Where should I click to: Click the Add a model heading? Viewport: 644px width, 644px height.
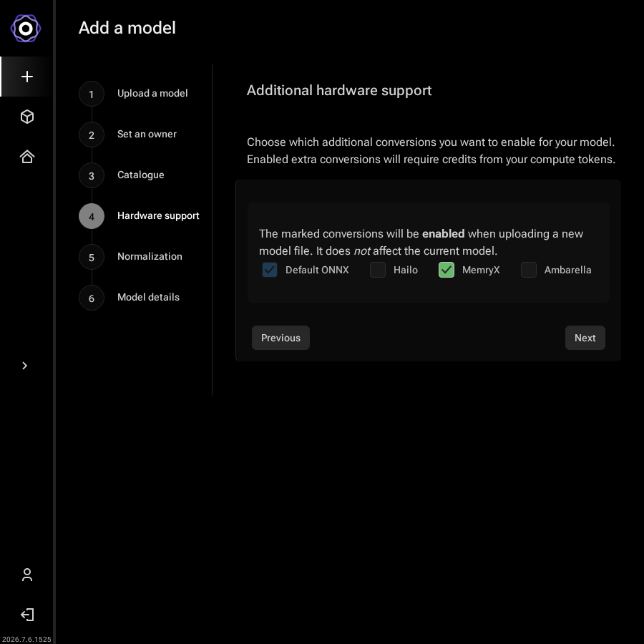(x=127, y=28)
